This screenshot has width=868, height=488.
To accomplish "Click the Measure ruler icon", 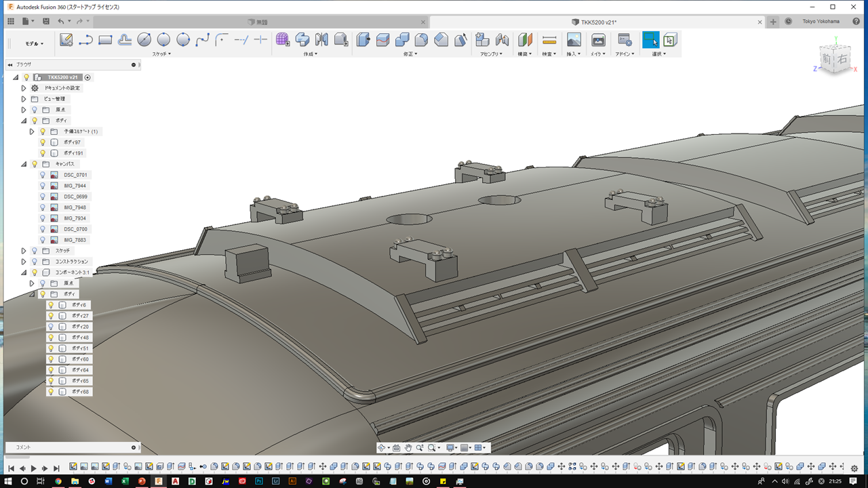I will 549,40.
